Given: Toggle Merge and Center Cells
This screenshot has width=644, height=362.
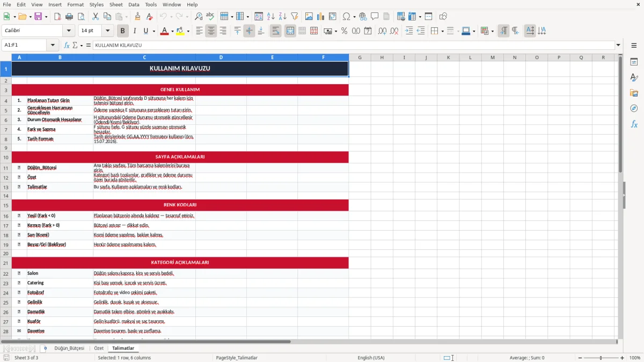Looking at the screenshot, I should click(290, 31).
